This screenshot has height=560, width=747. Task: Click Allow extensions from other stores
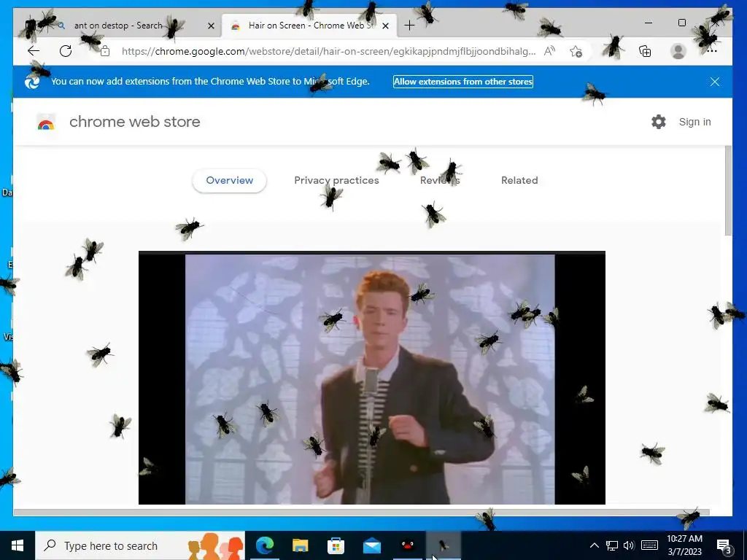pyautogui.click(x=463, y=82)
